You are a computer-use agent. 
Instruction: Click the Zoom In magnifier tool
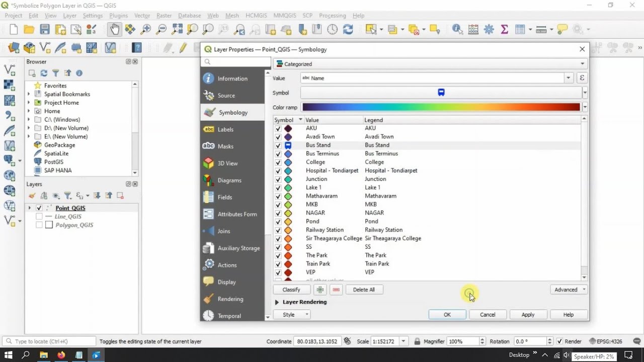click(x=146, y=29)
